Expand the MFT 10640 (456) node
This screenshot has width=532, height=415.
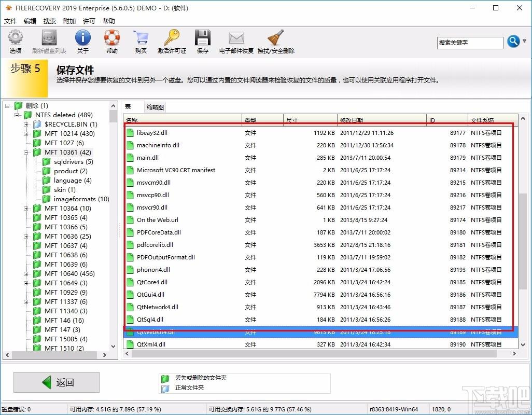point(26,274)
